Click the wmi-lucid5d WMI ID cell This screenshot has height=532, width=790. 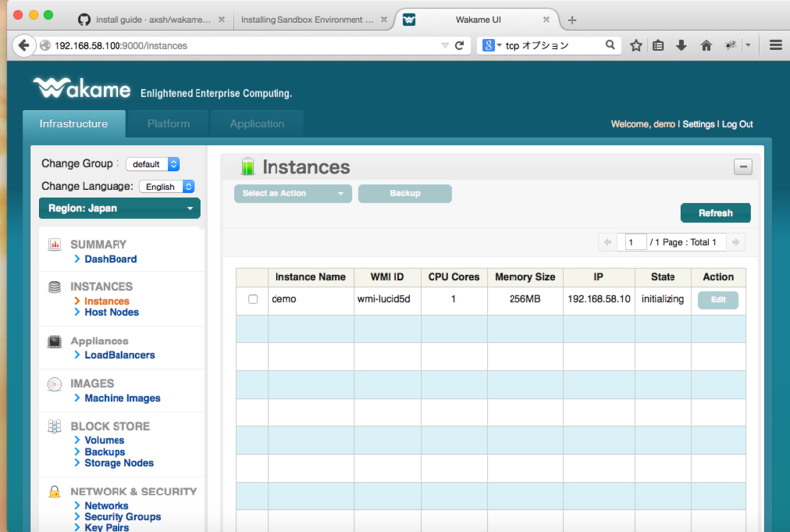pyautogui.click(x=387, y=299)
